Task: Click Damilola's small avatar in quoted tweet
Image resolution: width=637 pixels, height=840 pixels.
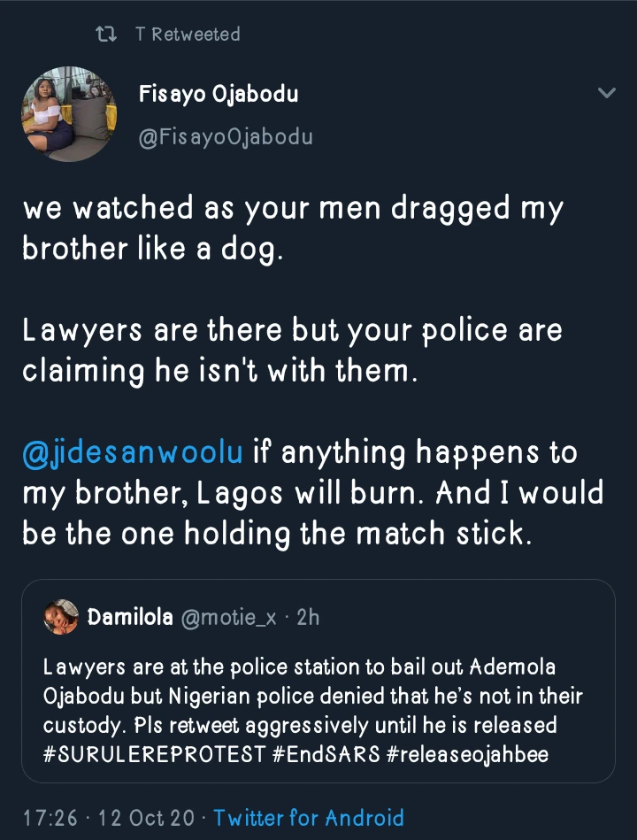Action: coord(61,617)
